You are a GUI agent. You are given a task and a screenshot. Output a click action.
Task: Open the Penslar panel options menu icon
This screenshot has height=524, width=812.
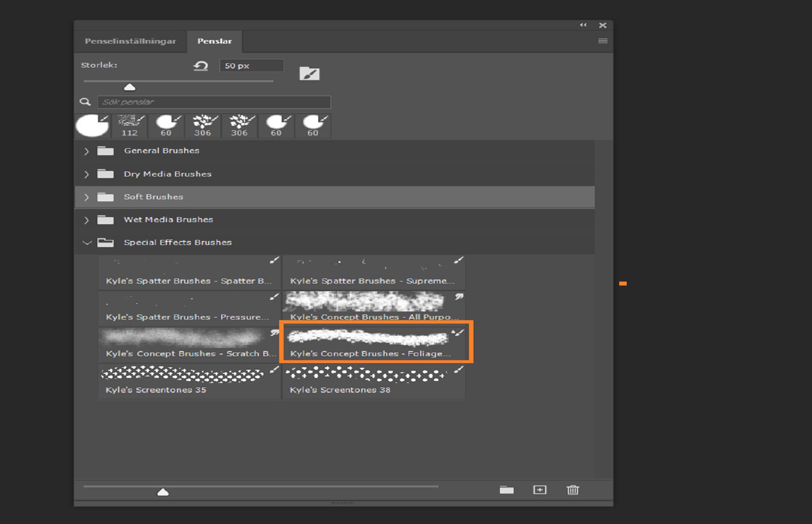pos(603,41)
